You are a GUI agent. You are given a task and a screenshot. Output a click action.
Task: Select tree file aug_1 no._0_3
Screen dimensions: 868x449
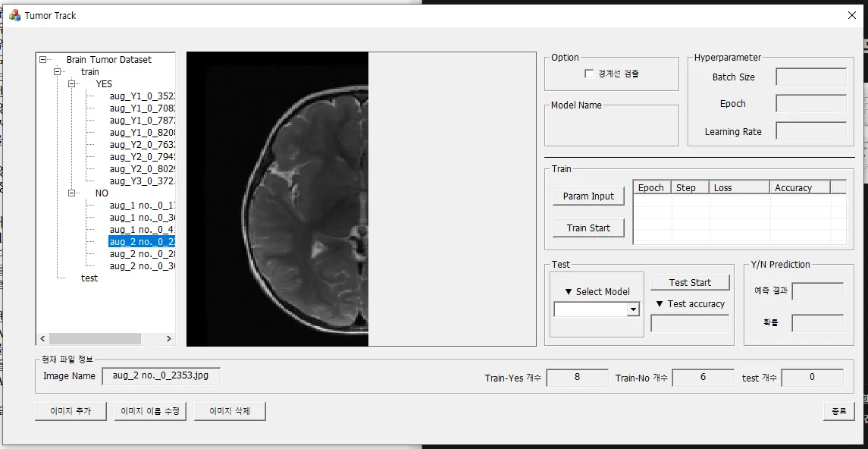(x=143, y=218)
